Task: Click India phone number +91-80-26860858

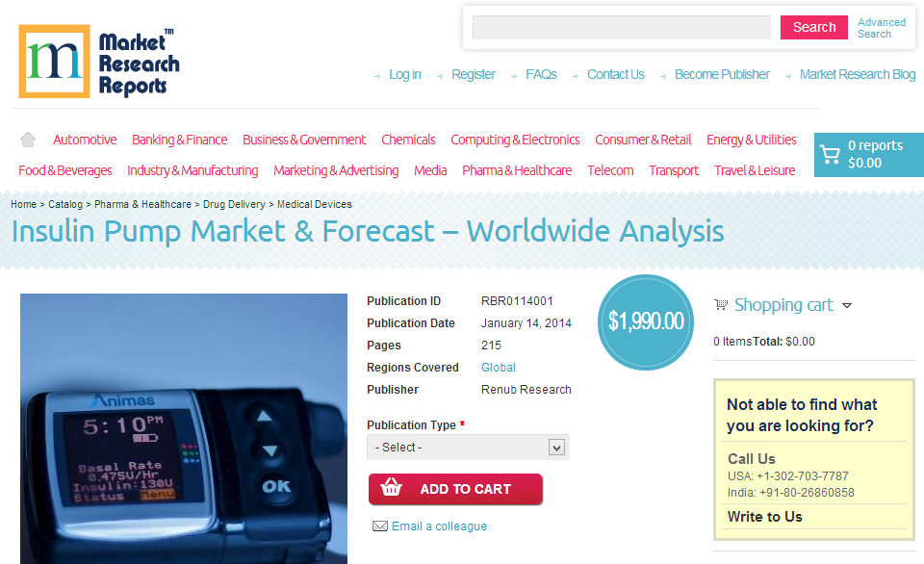Action: (807, 493)
